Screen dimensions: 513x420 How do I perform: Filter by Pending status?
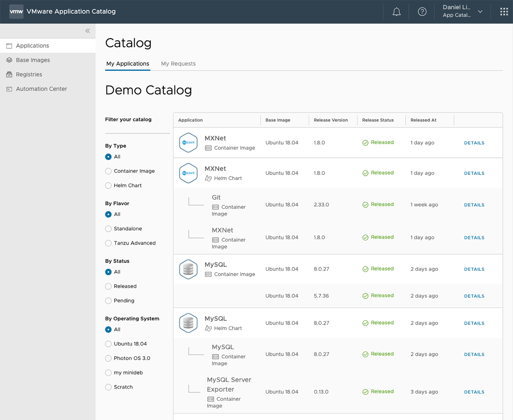click(x=108, y=301)
